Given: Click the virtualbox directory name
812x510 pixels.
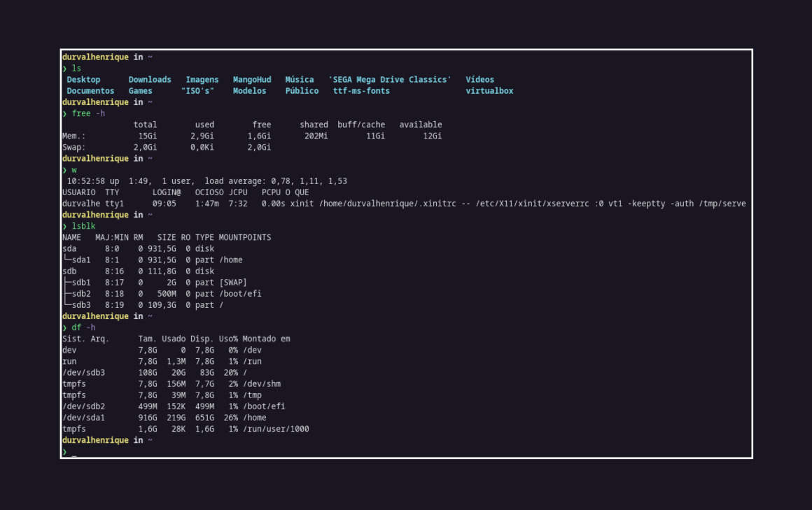Looking at the screenshot, I should [x=489, y=90].
